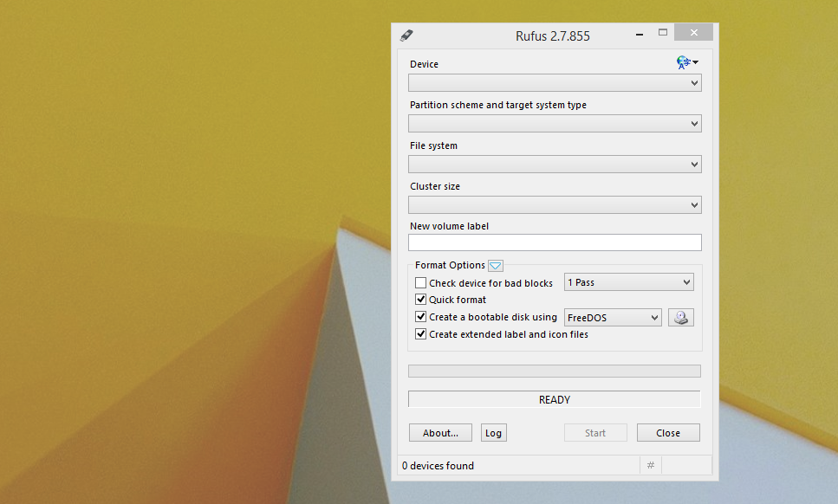The image size is (838, 504).
Task: Toggle Create a bootable disk using
Action: tap(421, 317)
